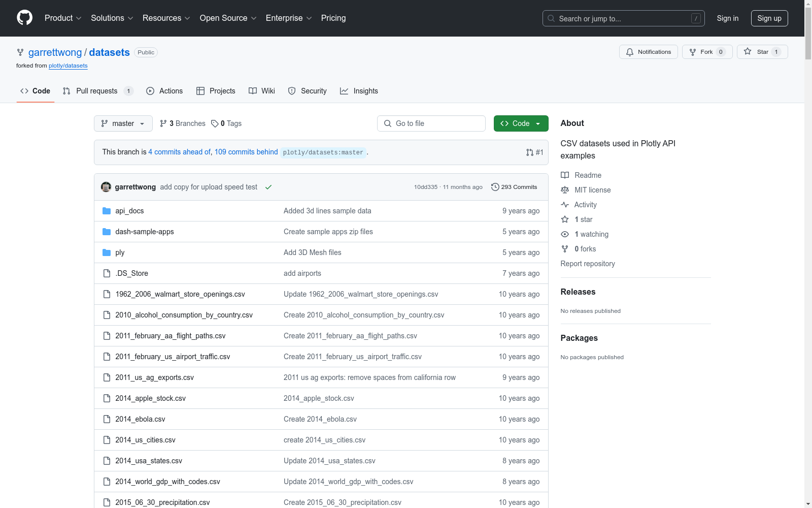The image size is (812, 508).
Task: Open the 2011_february_aa_flight_paths.csv file
Action: [x=171, y=336]
